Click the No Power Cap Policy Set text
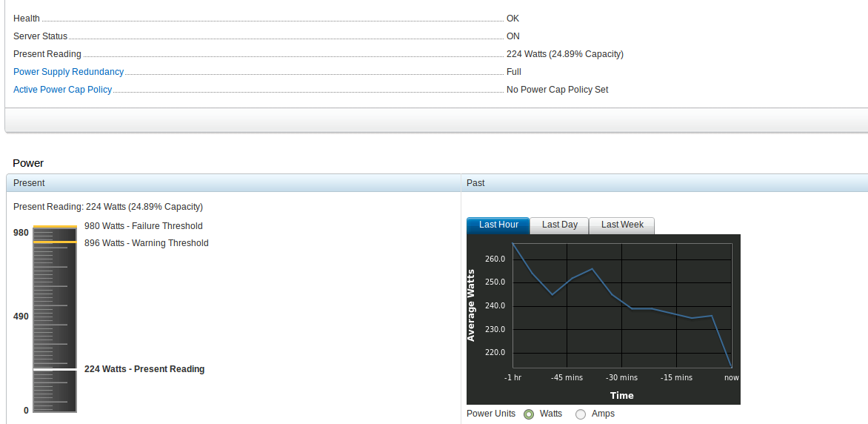This screenshot has height=424, width=868. click(x=557, y=90)
